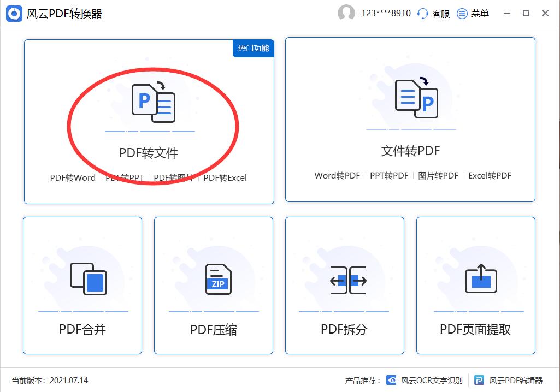The height and width of the screenshot is (392, 560).
Task: Click the 文件转PDF title text
Action: pyautogui.click(x=410, y=151)
